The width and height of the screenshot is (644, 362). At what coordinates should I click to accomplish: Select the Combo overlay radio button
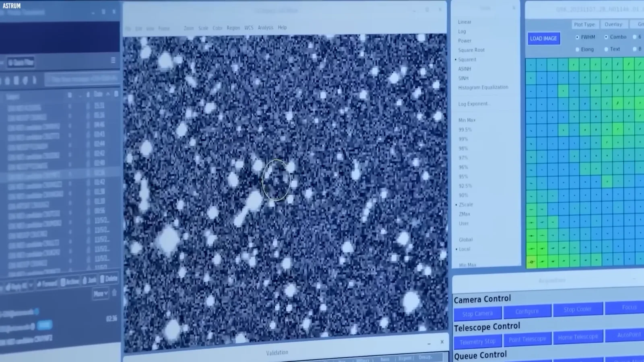tap(606, 37)
